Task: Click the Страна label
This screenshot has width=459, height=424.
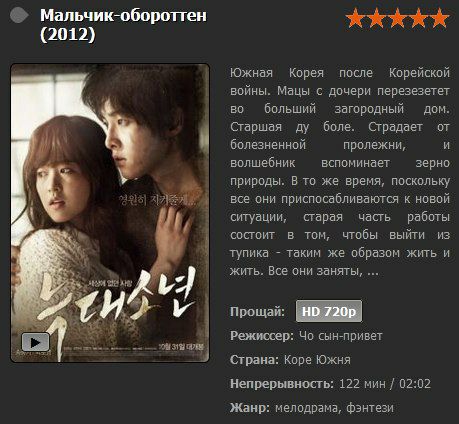Action: click(254, 360)
